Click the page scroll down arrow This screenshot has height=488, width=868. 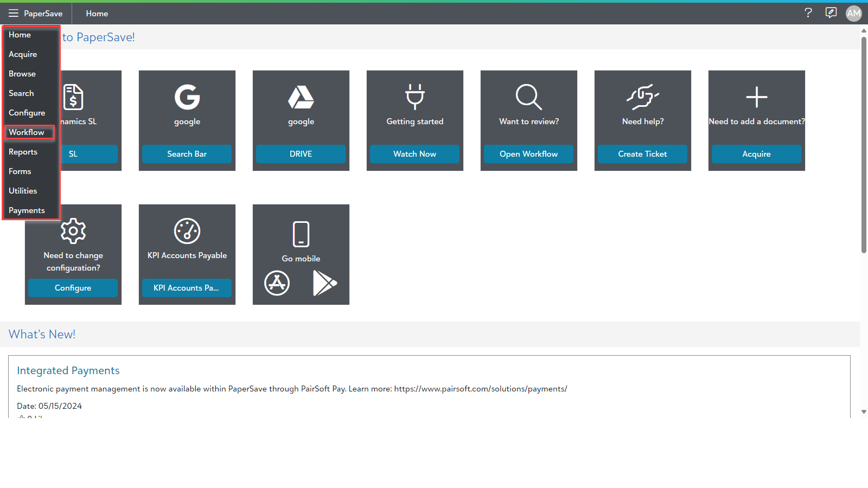coord(864,412)
